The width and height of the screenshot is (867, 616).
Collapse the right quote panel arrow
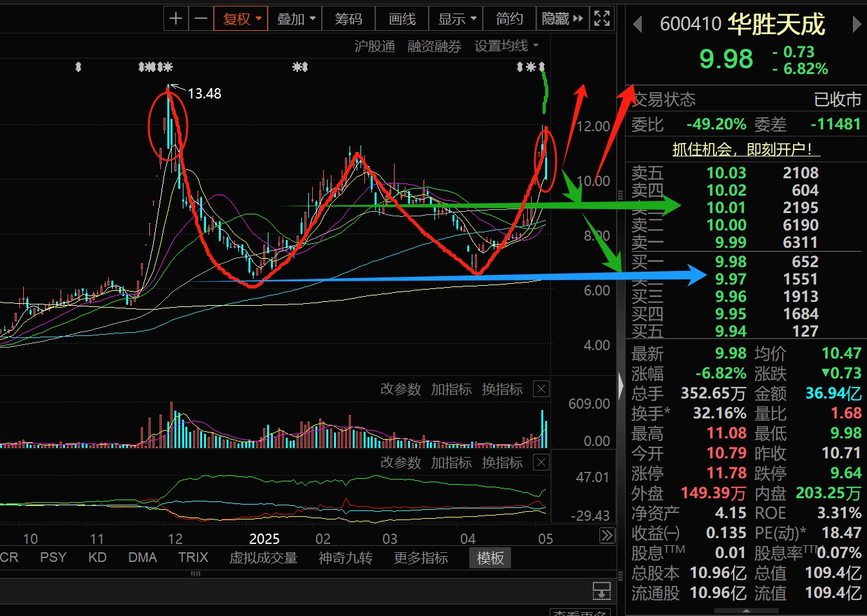[620, 386]
